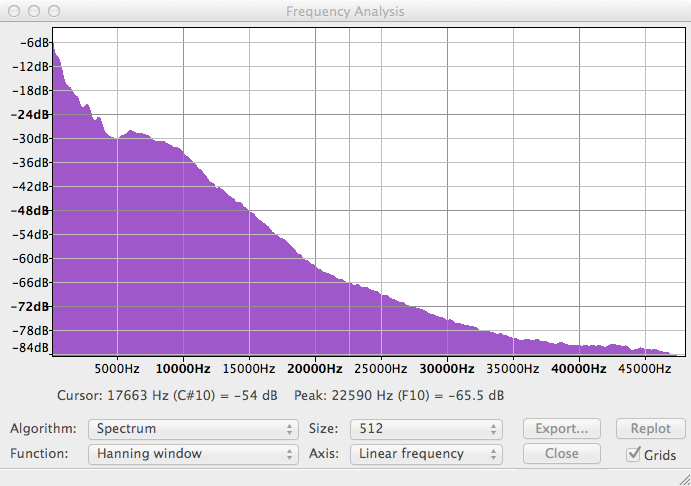
Task: Click the 10000Hz axis label
Action: tap(183, 369)
